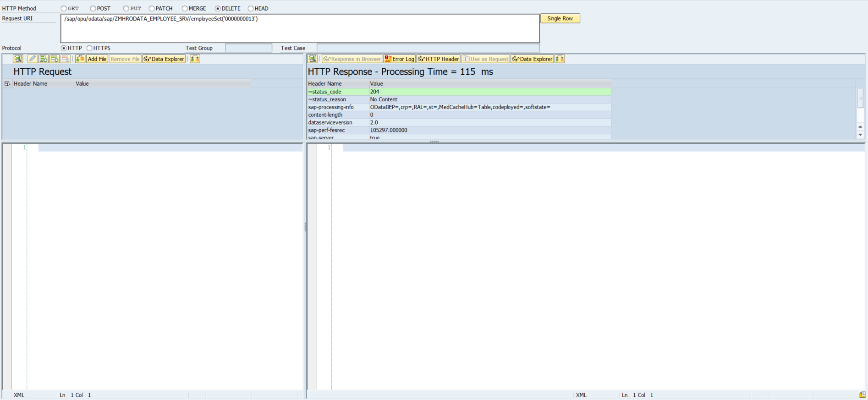Click the Test Group input field
Screen dimensions: 868x400
tap(248, 48)
